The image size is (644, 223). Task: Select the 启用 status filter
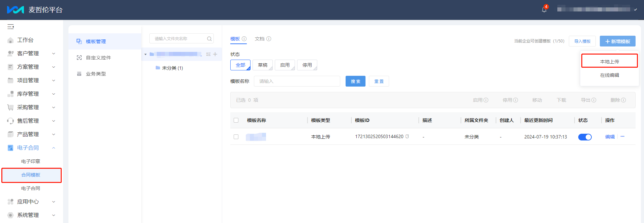[x=285, y=65]
